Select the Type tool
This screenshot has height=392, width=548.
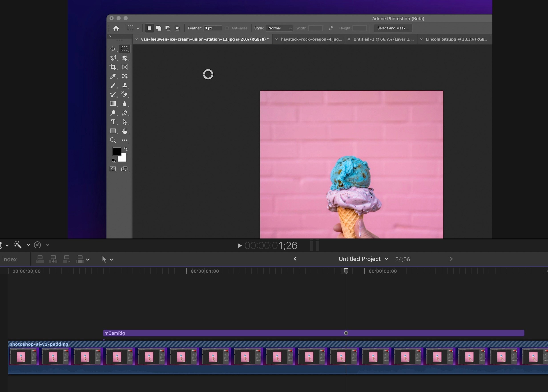(x=113, y=122)
